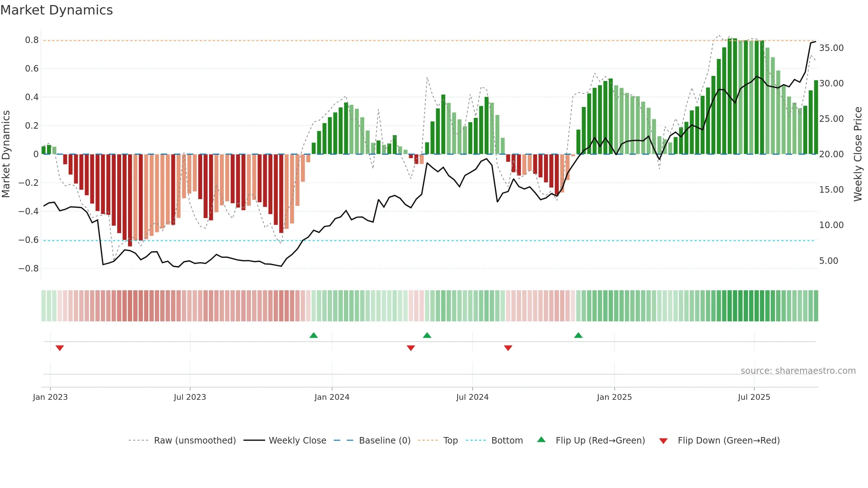Click the −0.6 left axis tick label
Screen dimensions: 868x488
pos(29,240)
